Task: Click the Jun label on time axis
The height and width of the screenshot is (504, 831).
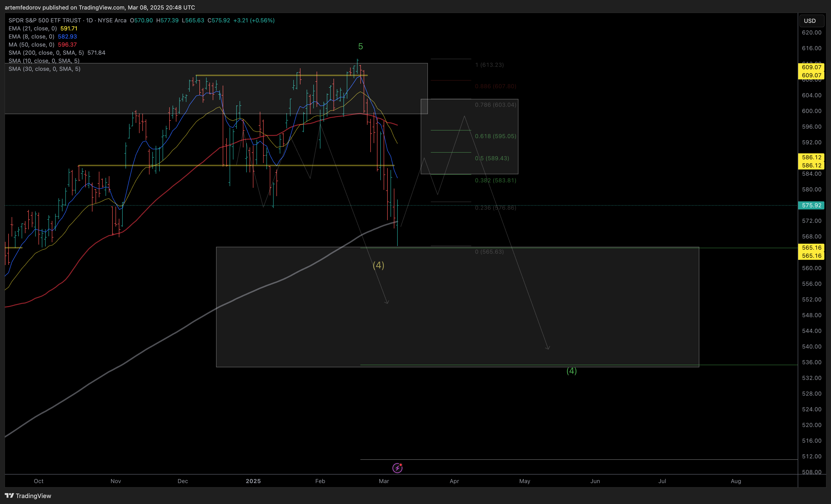Action: [x=595, y=481]
